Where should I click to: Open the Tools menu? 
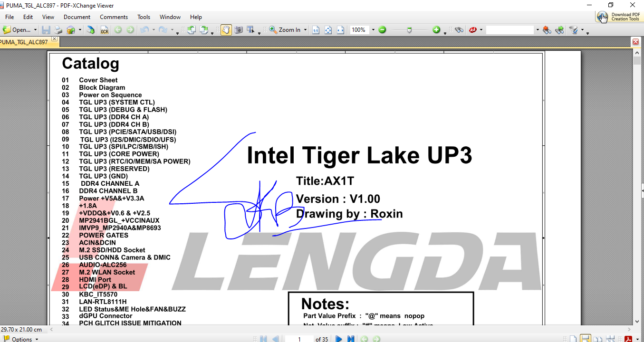144,17
